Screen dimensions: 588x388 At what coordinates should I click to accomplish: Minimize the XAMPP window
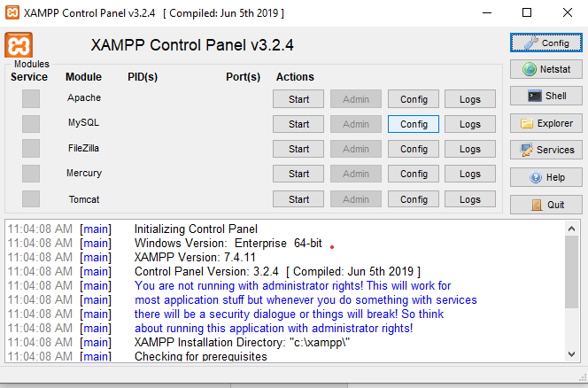pyautogui.click(x=487, y=12)
